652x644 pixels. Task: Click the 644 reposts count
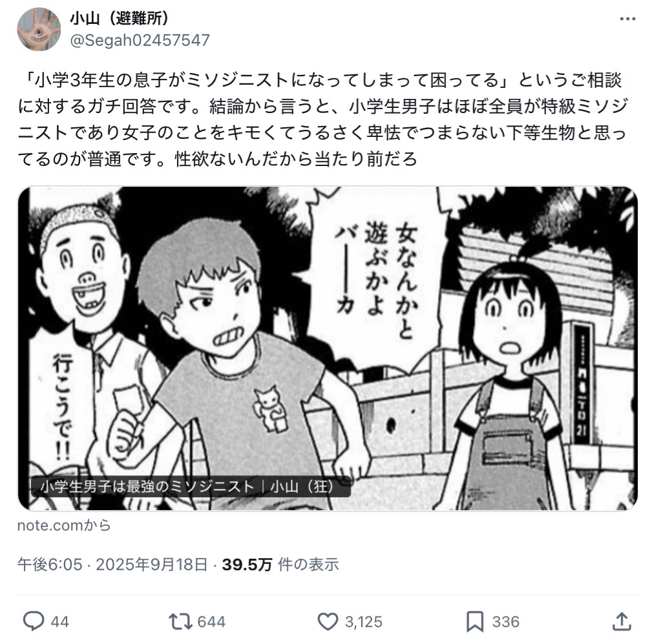pyautogui.click(x=211, y=622)
